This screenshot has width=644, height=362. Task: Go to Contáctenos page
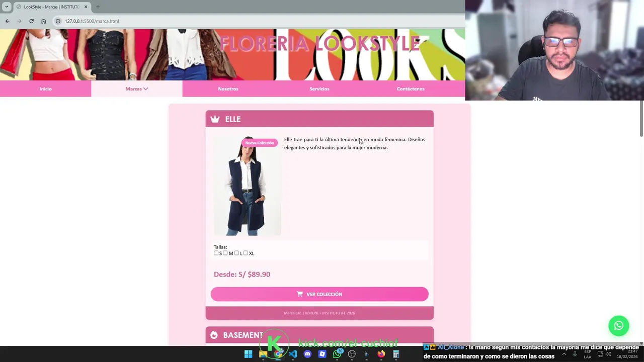click(x=411, y=89)
